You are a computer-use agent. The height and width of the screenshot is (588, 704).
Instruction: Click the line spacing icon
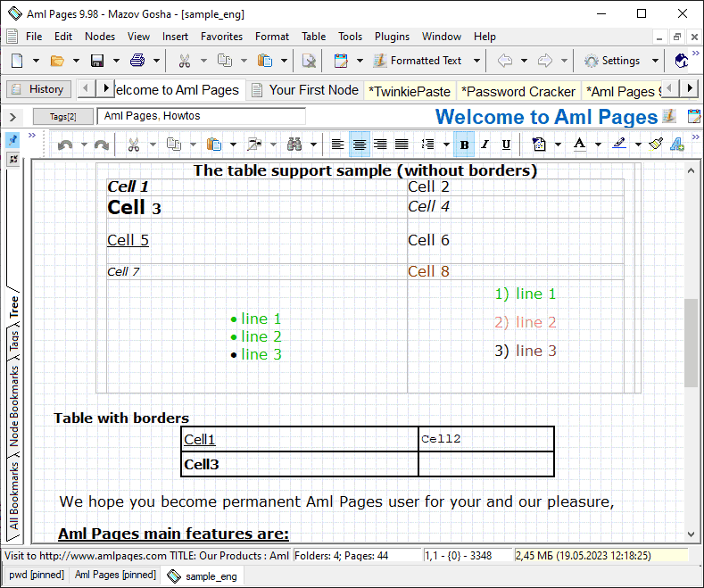click(x=428, y=145)
